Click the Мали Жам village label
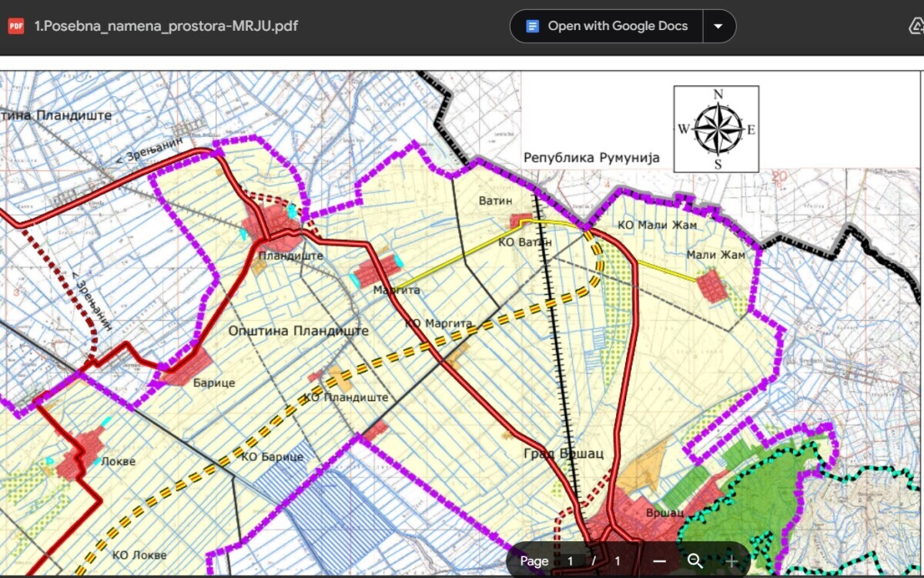Image resolution: width=924 pixels, height=578 pixels. (x=715, y=255)
